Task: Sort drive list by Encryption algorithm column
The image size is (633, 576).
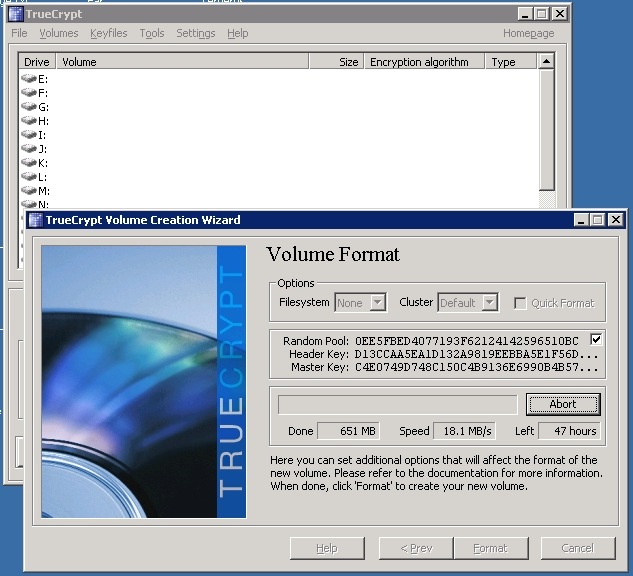Action: [419, 62]
